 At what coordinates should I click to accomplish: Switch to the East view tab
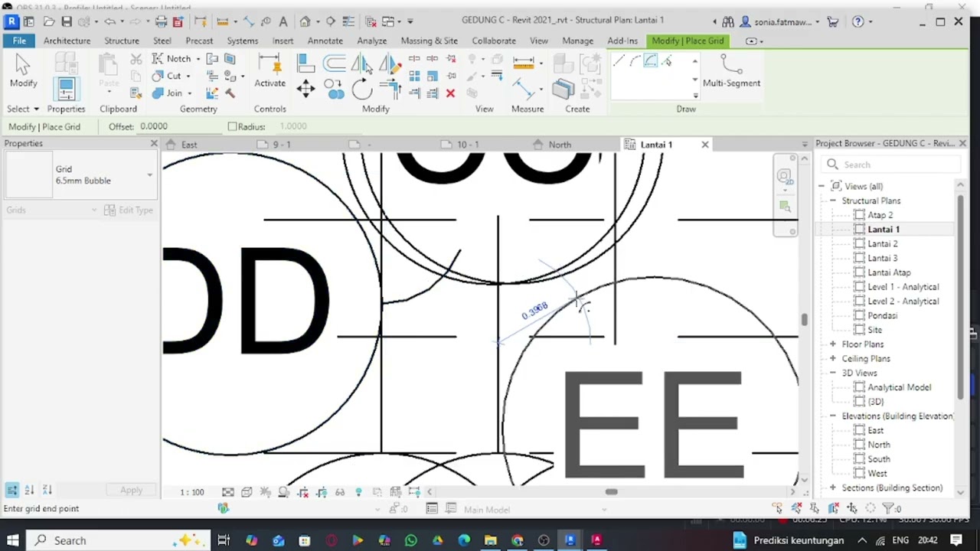click(x=189, y=144)
